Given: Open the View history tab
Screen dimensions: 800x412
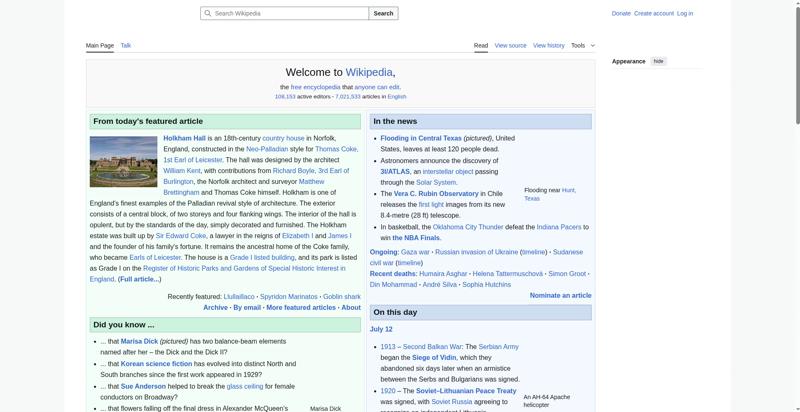Looking at the screenshot, I should pyautogui.click(x=548, y=45).
